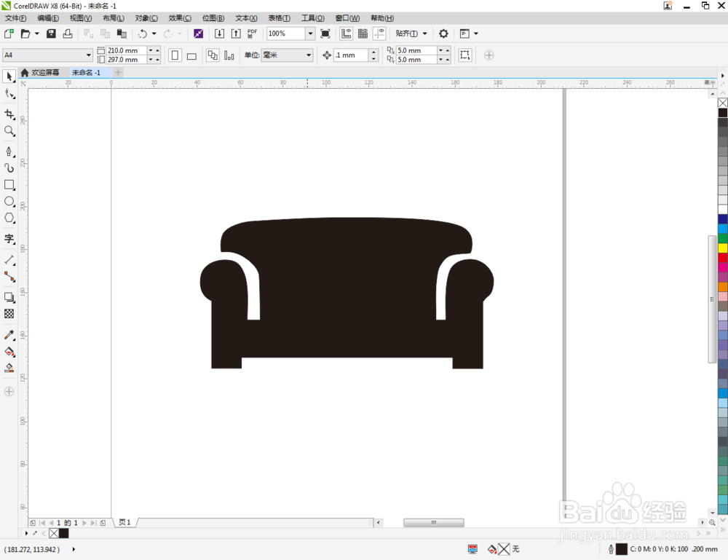Viewport: 728px width, 560px height.
Task: Open the 文件(F) menu
Action: point(15,18)
